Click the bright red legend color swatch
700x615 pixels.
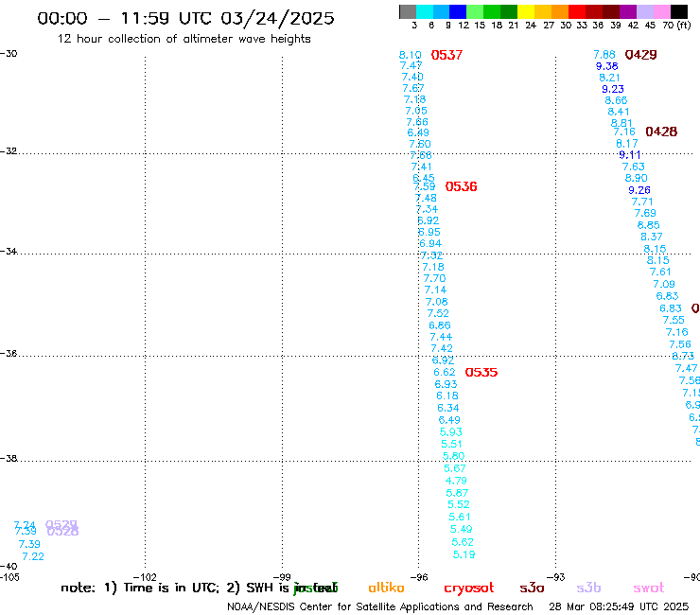click(x=577, y=11)
